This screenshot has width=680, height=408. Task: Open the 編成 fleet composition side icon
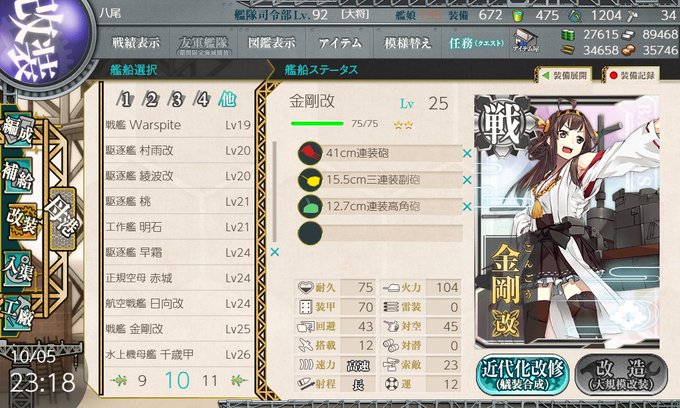point(17,131)
